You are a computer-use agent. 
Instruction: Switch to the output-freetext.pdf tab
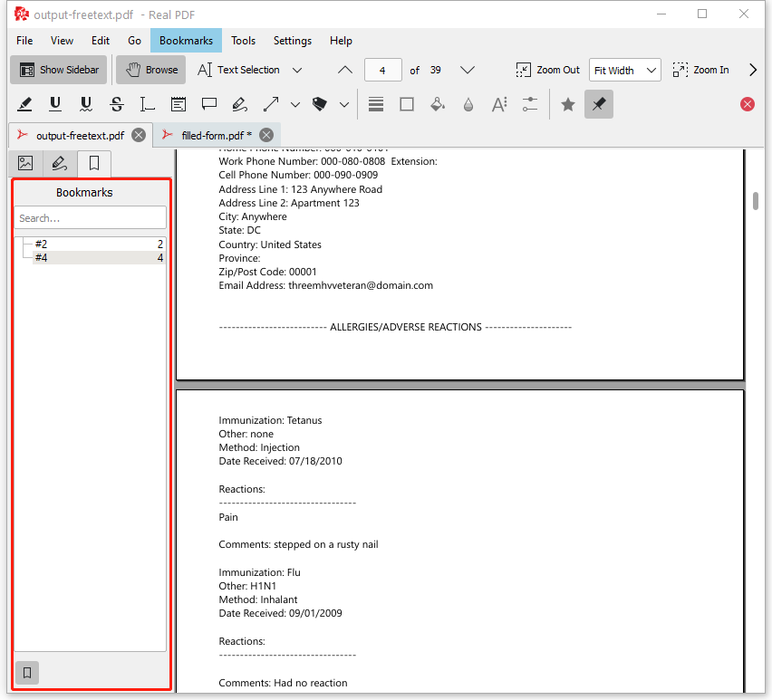[80, 135]
